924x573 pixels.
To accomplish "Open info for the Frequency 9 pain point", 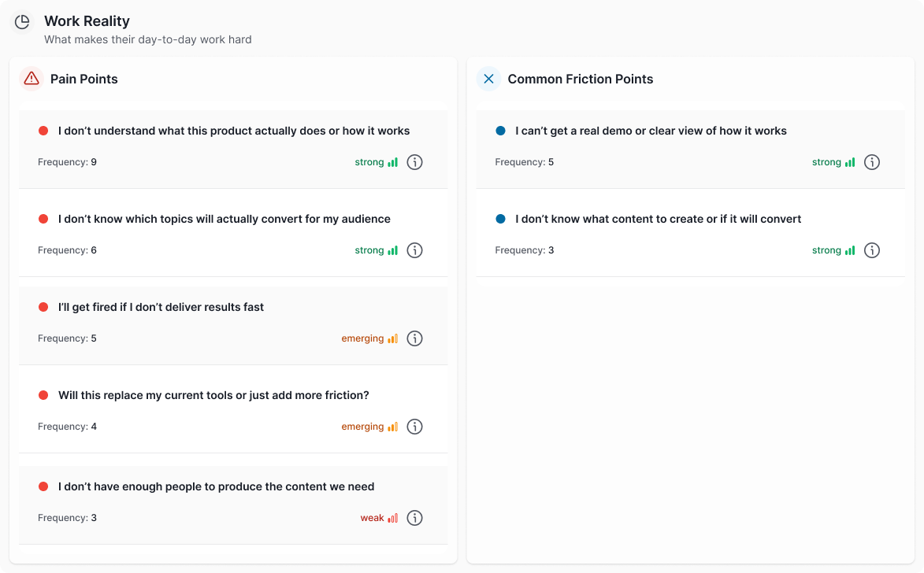I will pos(415,162).
